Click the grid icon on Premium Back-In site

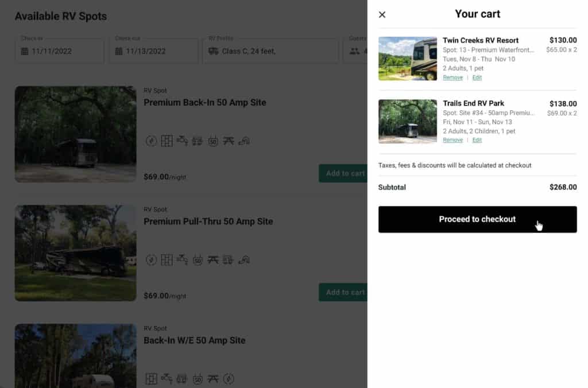[167, 141]
